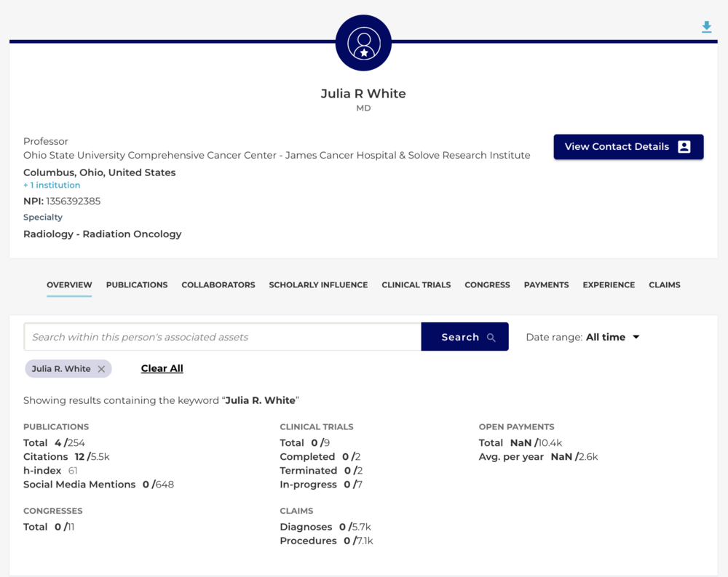Click the In-progress 0/7 trials value

pos(353,485)
